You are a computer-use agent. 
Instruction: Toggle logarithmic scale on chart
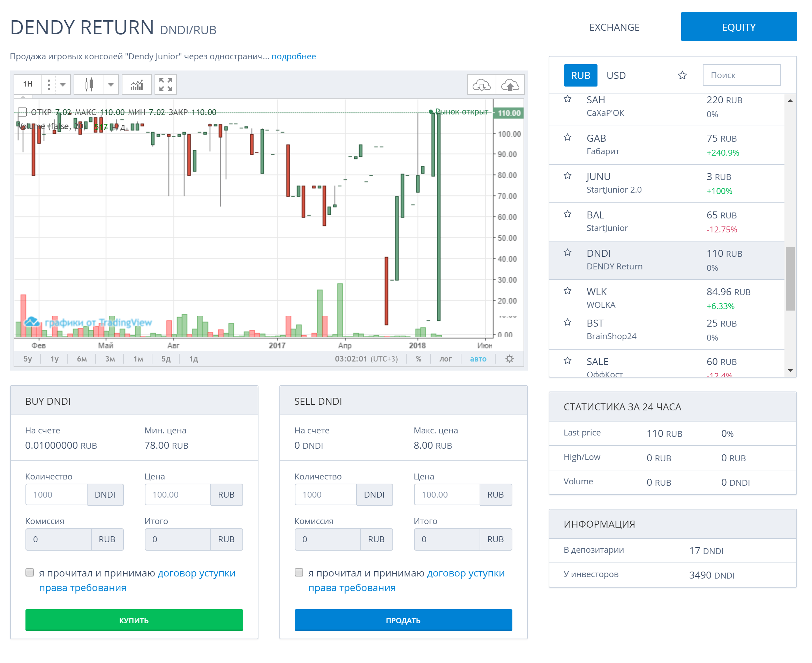[x=446, y=359]
